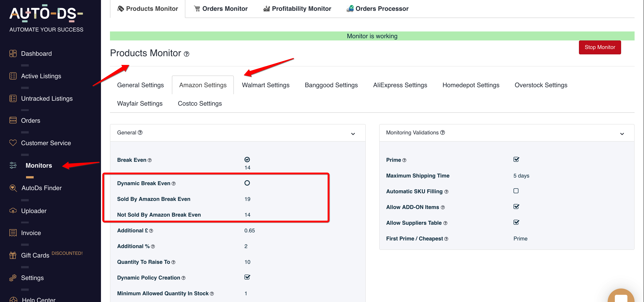Open the Costco Settings tab

(x=200, y=104)
